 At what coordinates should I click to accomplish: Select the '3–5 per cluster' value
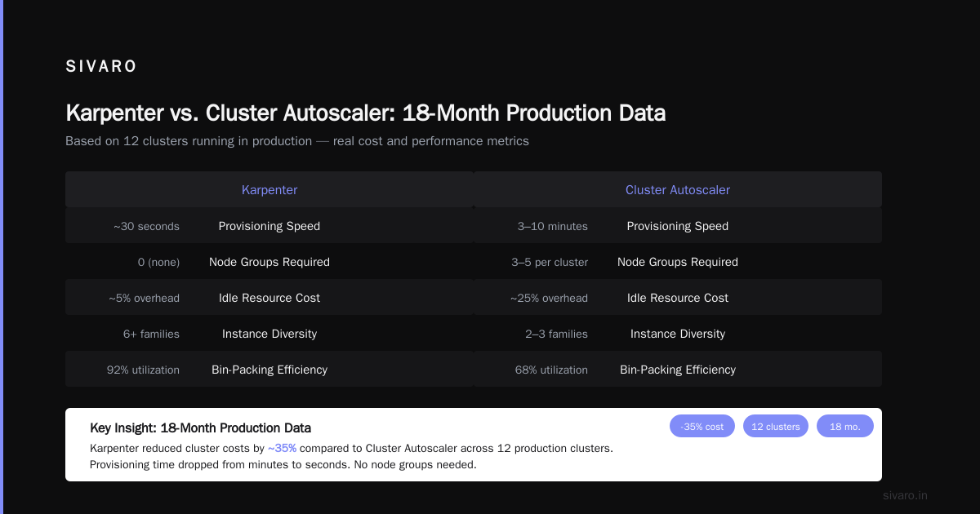pyautogui.click(x=550, y=262)
